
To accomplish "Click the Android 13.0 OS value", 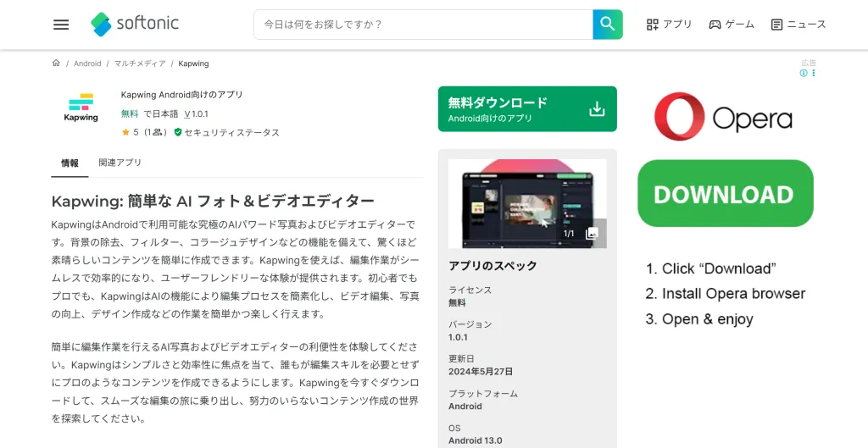I will (x=475, y=440).
